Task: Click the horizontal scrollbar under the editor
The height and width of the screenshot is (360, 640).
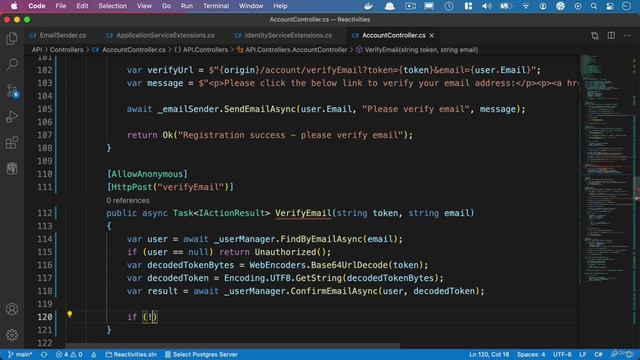Action: point(233,346)
